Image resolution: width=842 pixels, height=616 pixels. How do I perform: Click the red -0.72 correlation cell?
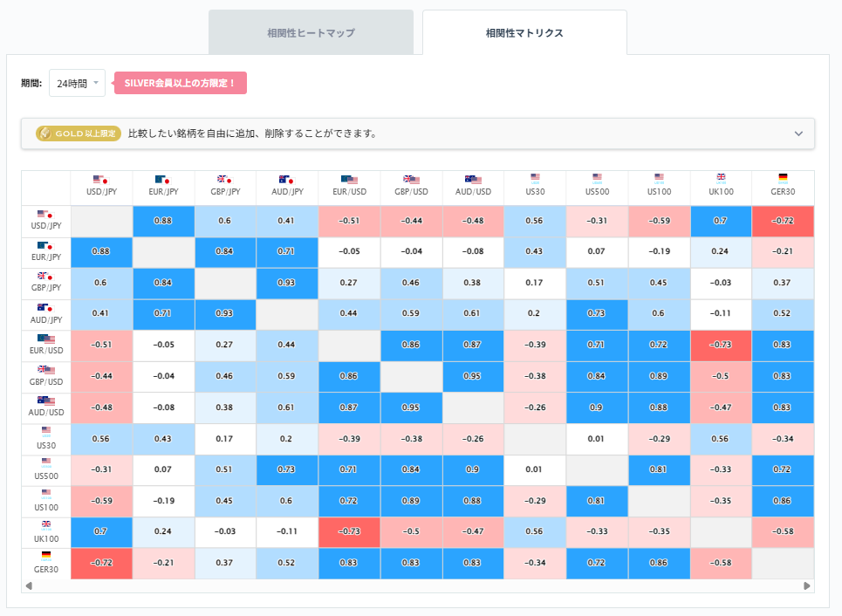[x=783, y=221]
